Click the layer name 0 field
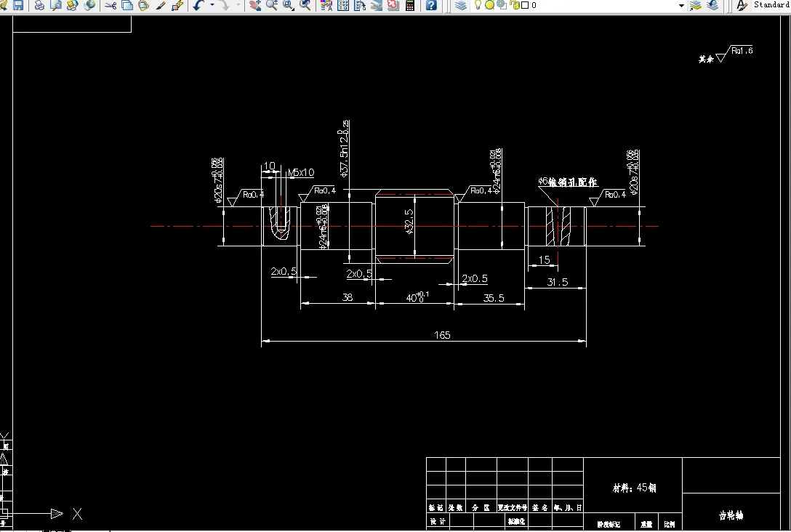Viewport: 791px width, 532px height. pyautogui.click(x=534, y=5)
